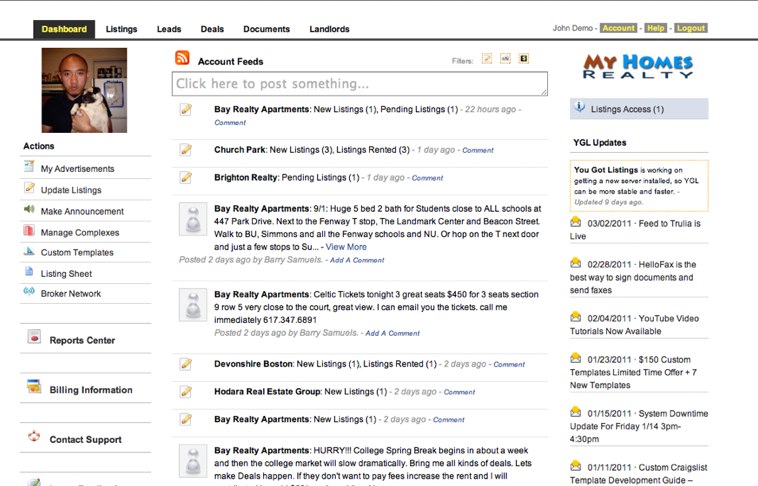This screenshot has width=758, height=486.
Task: Click the Manage Complexes red book icon
Action: tap(29, 230)
